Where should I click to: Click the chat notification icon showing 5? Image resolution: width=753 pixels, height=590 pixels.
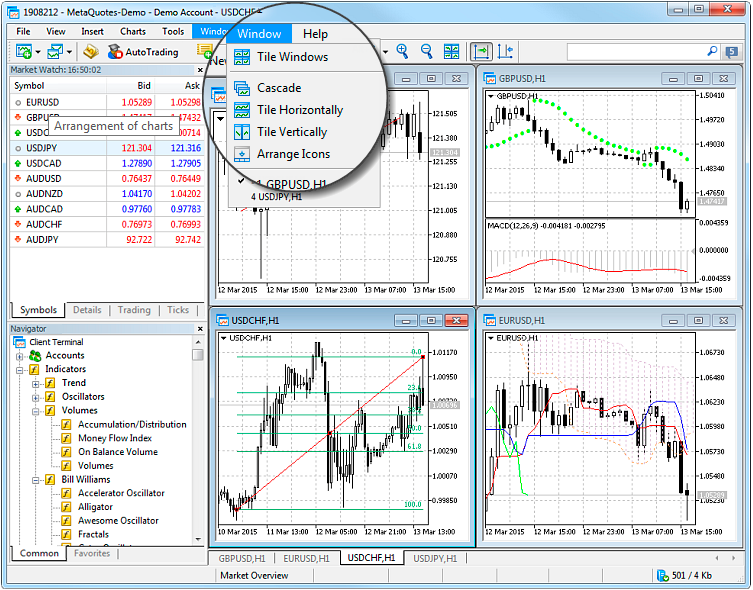click(732, 52)
